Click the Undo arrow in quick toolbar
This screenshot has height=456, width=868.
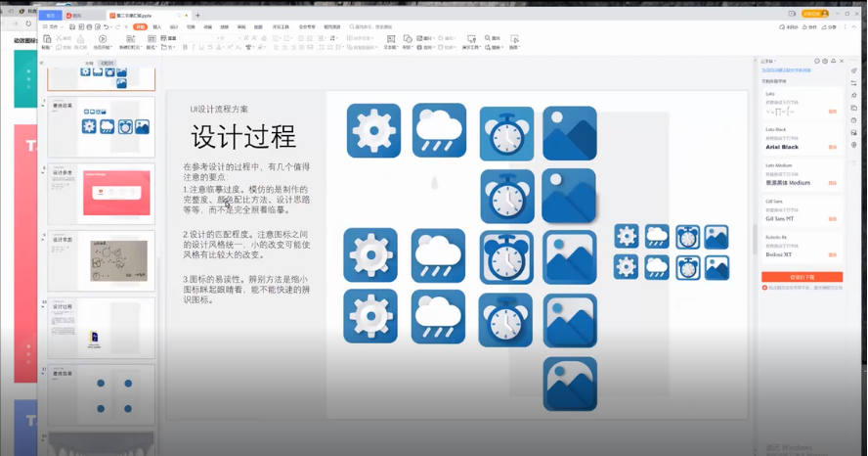(x=105, y=27)
